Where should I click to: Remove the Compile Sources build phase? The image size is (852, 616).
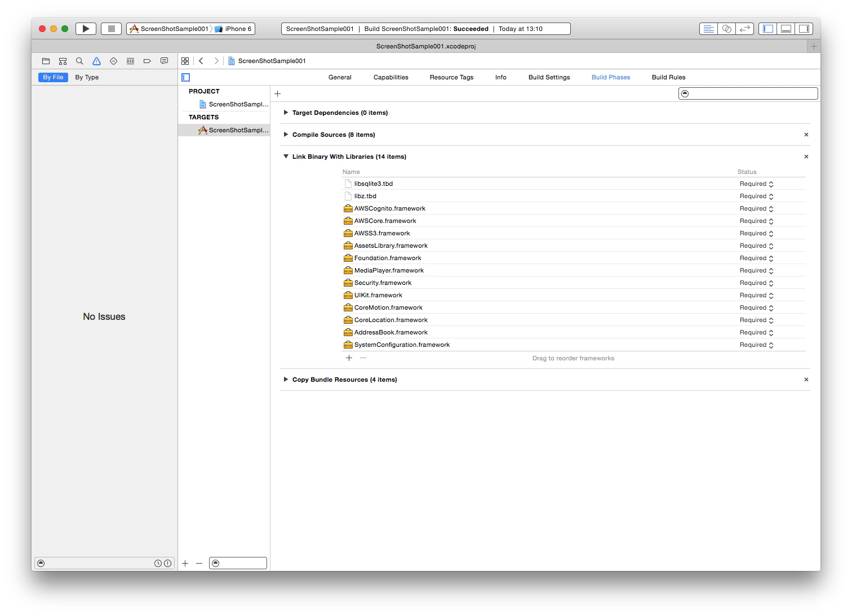[806, 135]
